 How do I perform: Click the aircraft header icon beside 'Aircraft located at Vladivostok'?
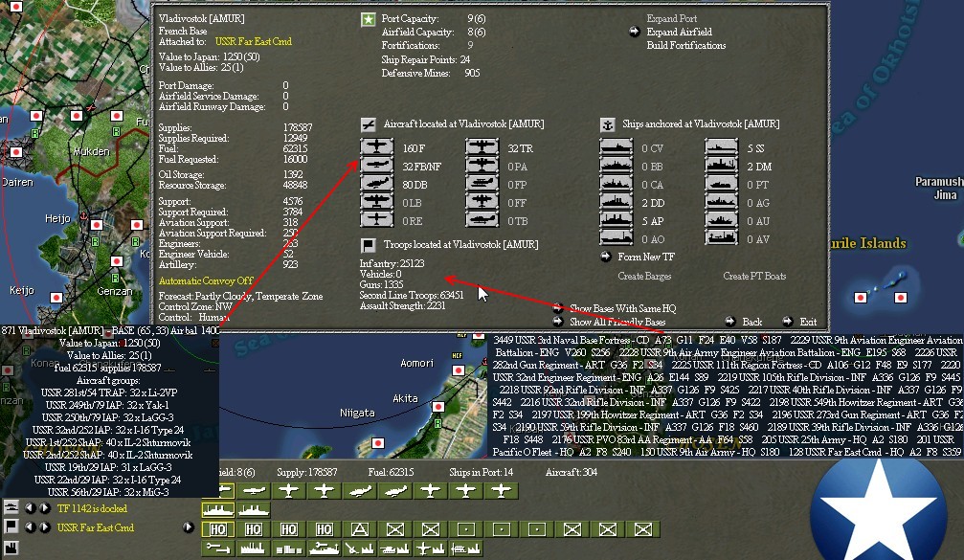click(x=368, y=124)
